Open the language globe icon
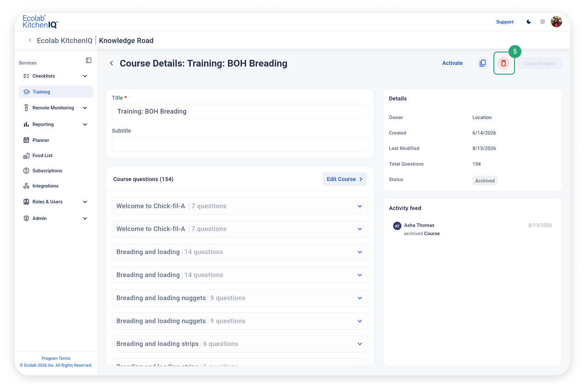The image size is (585, 392). pyautogui.click(x=543, y=22)
